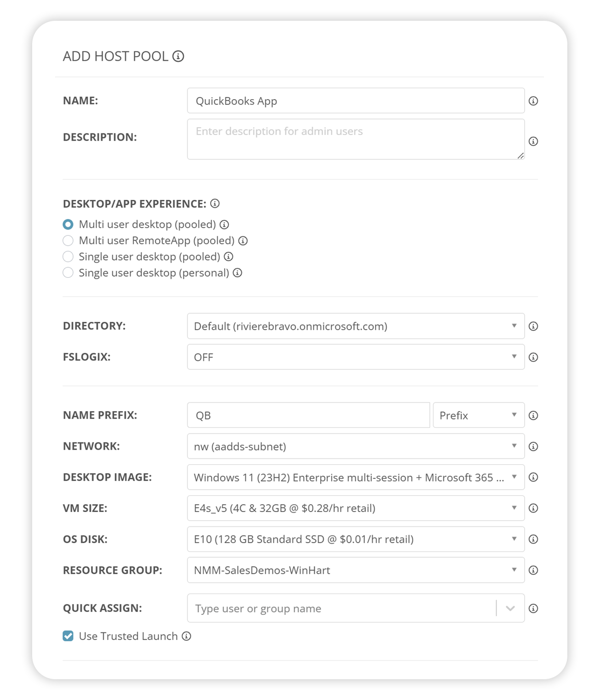Screen dimensions: 599x700
Task: Select Multi user RemoteApp (pooled) radio button
Action: click(x=68, y=240)
